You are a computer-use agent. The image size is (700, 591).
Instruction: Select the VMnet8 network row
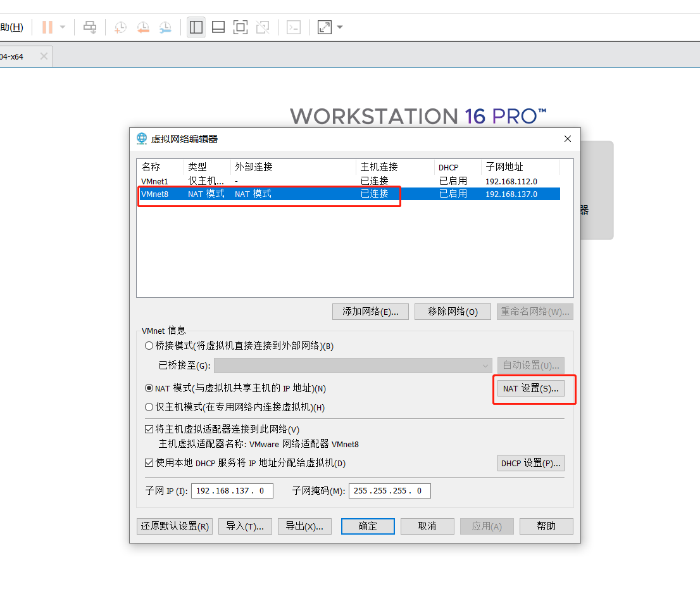(x=349, y=194)
